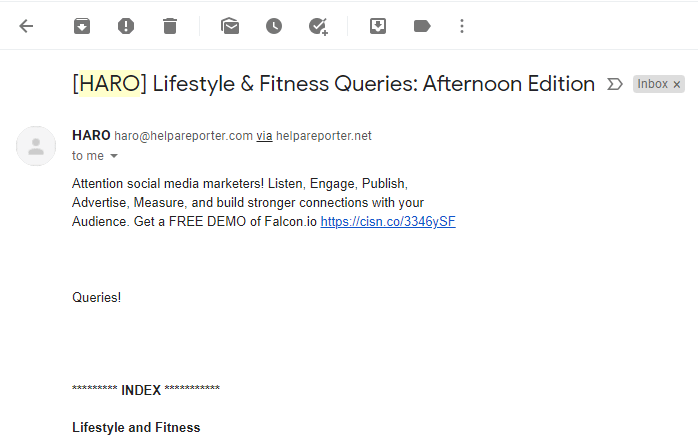Click the Lifestyle and Fitness index heading

(136, 427)
